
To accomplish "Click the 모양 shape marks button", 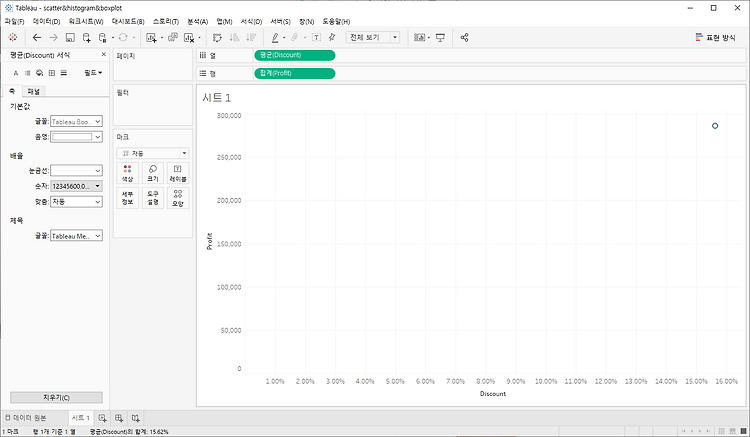I will pos(177,198).
